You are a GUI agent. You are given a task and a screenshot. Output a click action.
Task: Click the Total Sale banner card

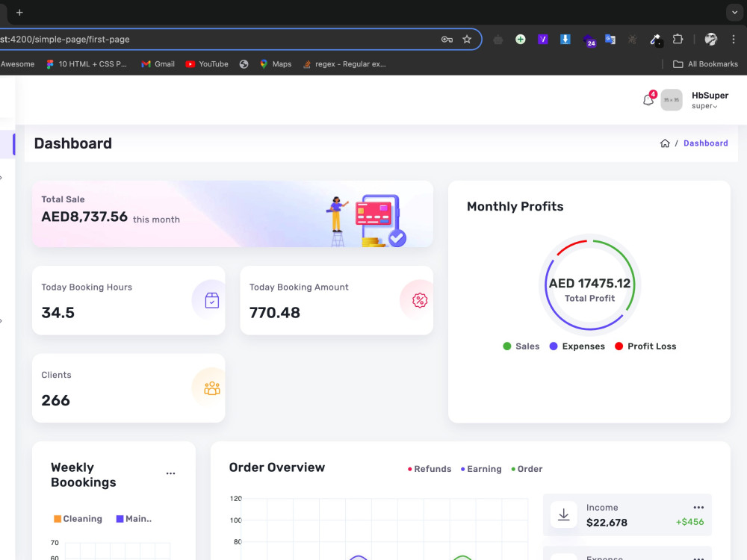(232, 214)
